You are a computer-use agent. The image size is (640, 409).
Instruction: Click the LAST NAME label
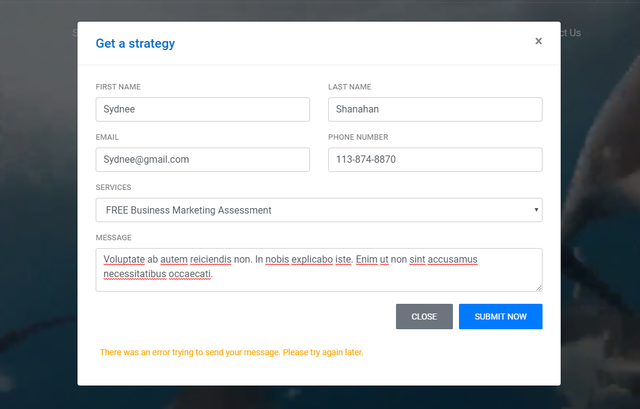(350, 87)
